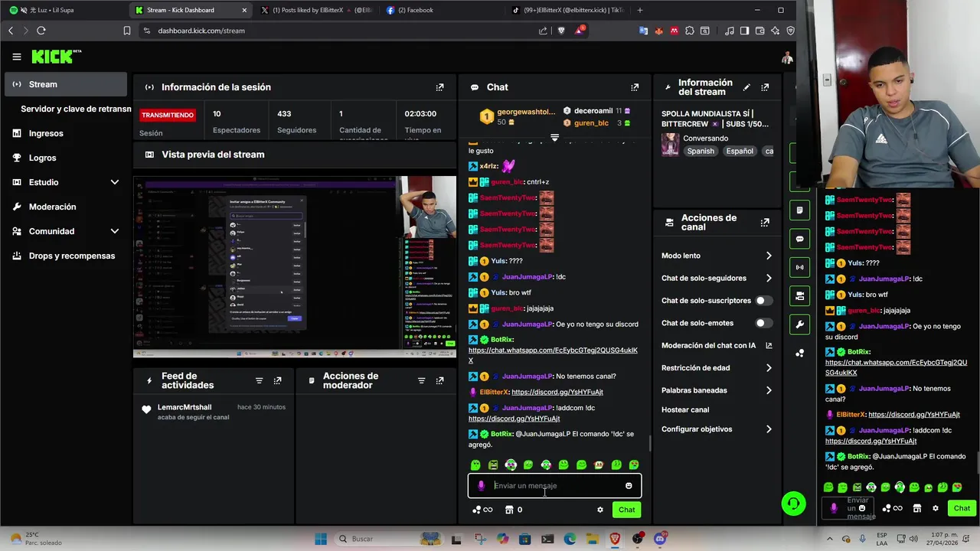
Task: Open Brave Leo AI sparkle icon
Action: coord(776,31)
